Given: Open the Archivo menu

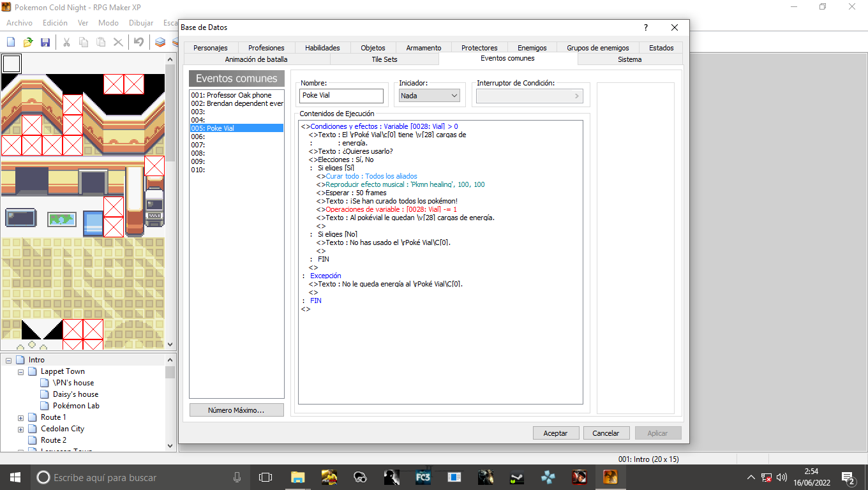Looking at the screenshot, I should (19, 23).
